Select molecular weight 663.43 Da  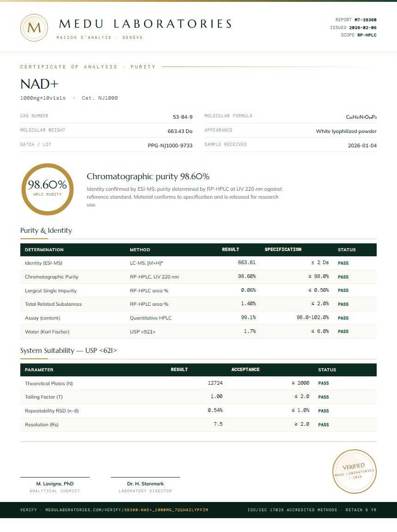click(x=180, y=131)
